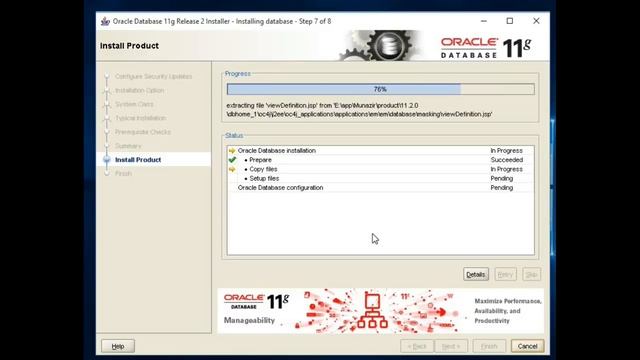Select the Summary step
The image size is (640, 360).
pos(128,146)
